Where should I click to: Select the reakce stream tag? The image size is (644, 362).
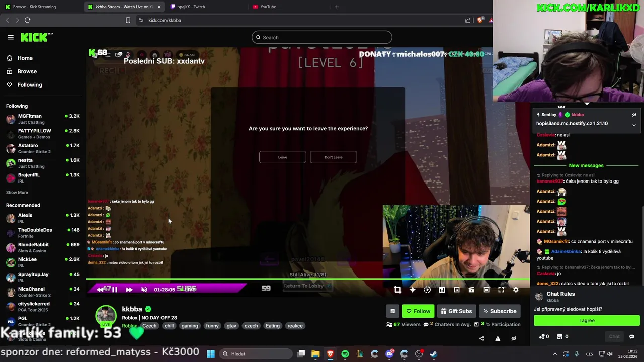coord(295,326)
